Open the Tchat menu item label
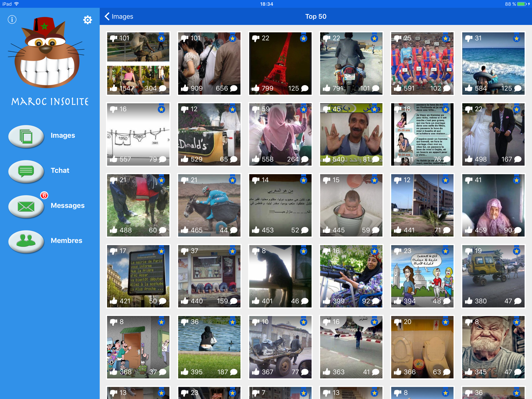 pos(60,170)
